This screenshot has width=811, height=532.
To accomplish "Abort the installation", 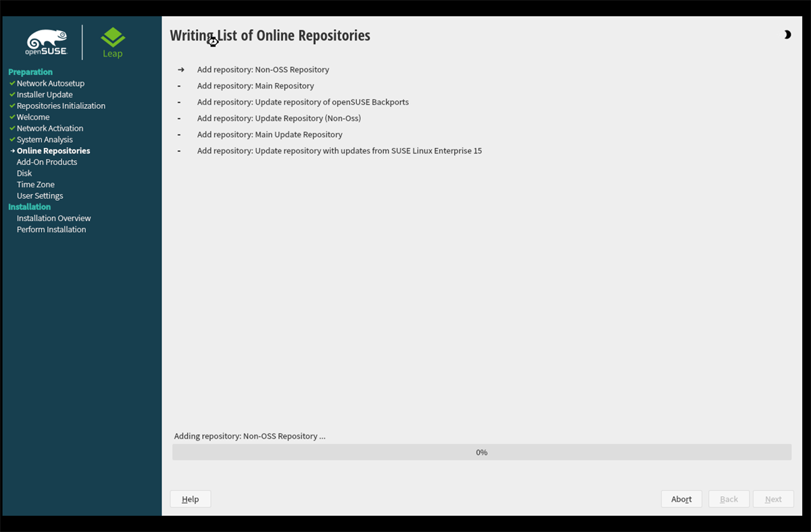I will coord(681,498).
